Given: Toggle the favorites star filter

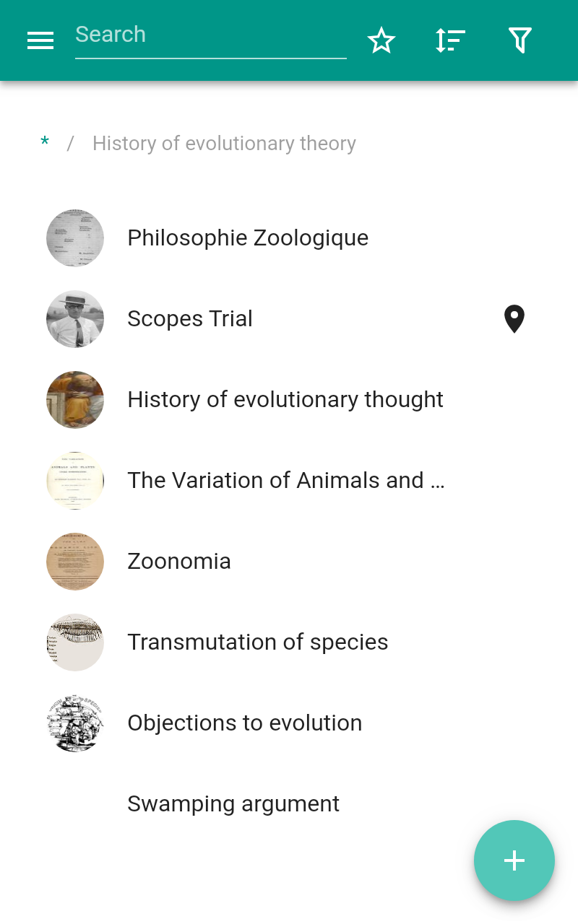Looking at the screenshot, I should coord(381,40).
